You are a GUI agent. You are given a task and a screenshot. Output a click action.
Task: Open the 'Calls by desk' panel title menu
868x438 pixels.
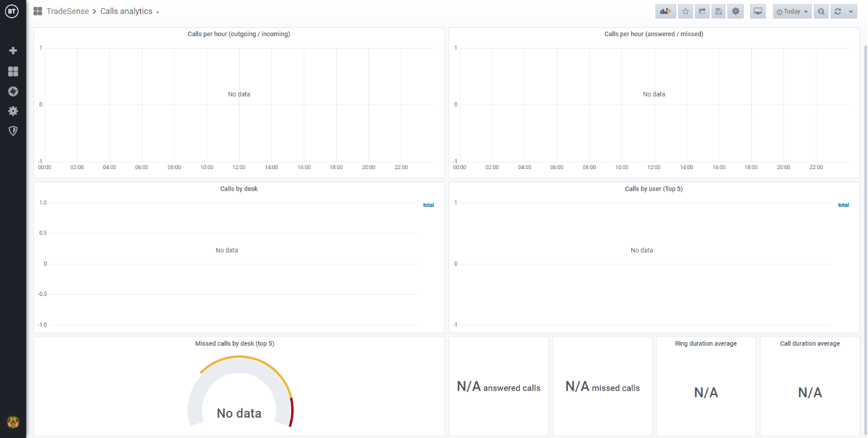point(238,189)
